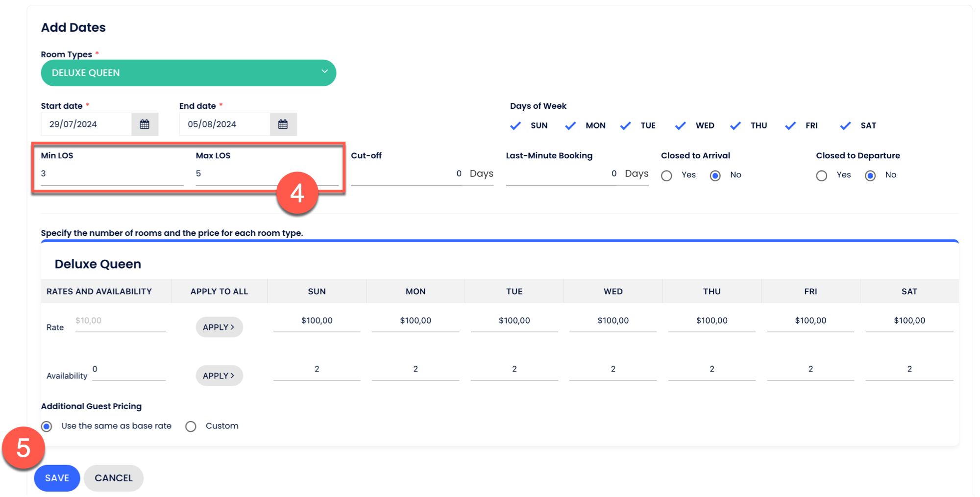Uncheck the WED day of week
980x497 pixels.
pos(681,126)
